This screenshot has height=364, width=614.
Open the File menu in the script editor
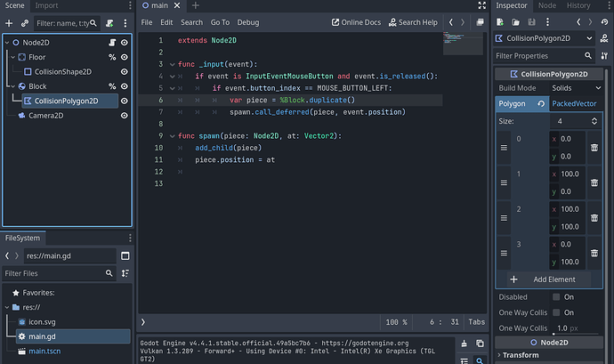point(147,22)
